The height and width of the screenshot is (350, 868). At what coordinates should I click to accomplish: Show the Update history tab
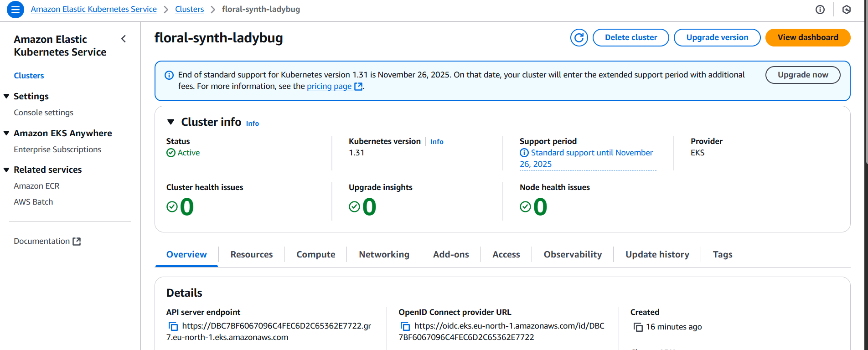pos(657,254)
